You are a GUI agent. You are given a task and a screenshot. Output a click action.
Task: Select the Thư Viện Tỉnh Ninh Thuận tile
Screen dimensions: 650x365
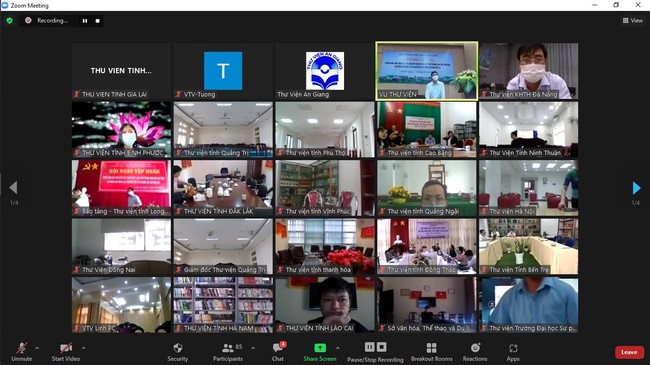529,129
